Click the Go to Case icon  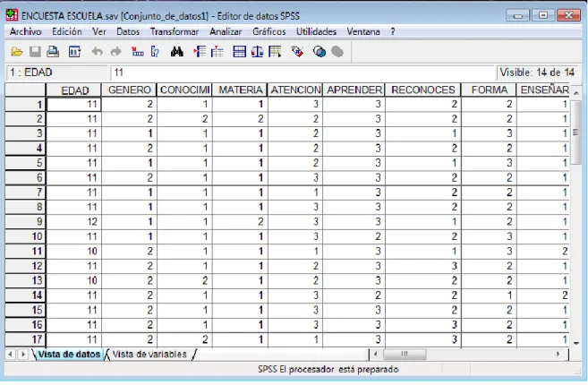137,52
